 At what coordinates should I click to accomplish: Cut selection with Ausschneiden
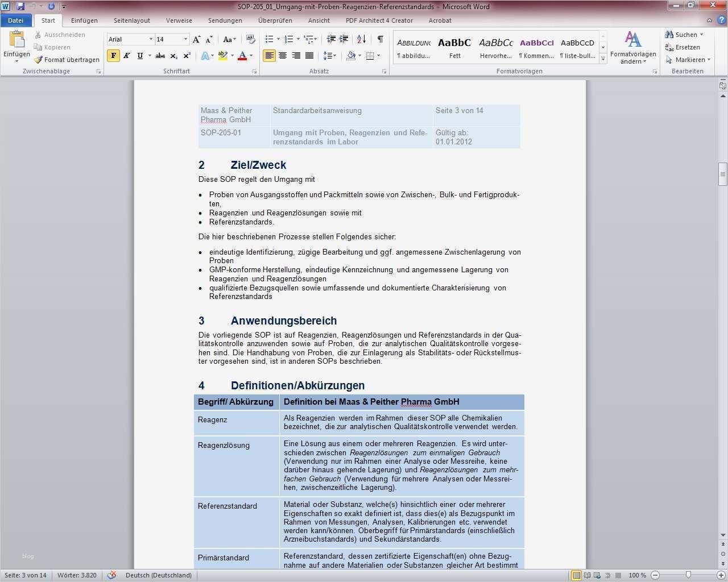60,35
